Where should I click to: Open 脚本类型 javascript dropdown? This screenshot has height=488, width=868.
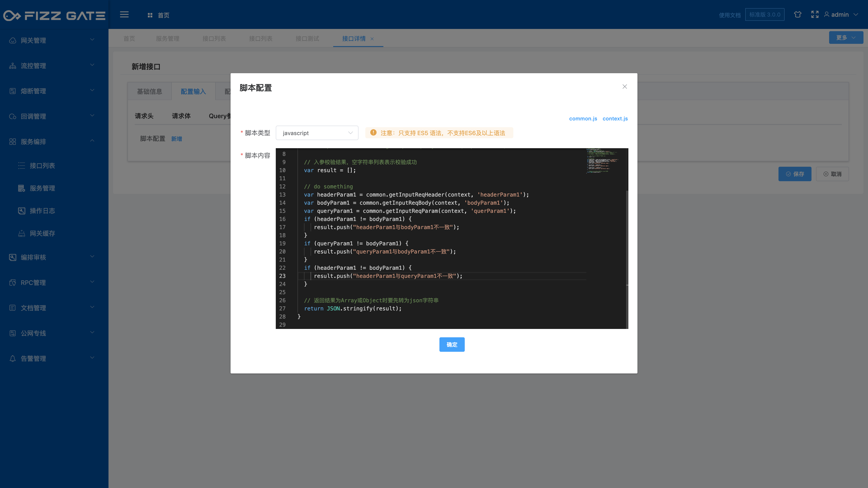pyautogui.click(x=317, y=133)
